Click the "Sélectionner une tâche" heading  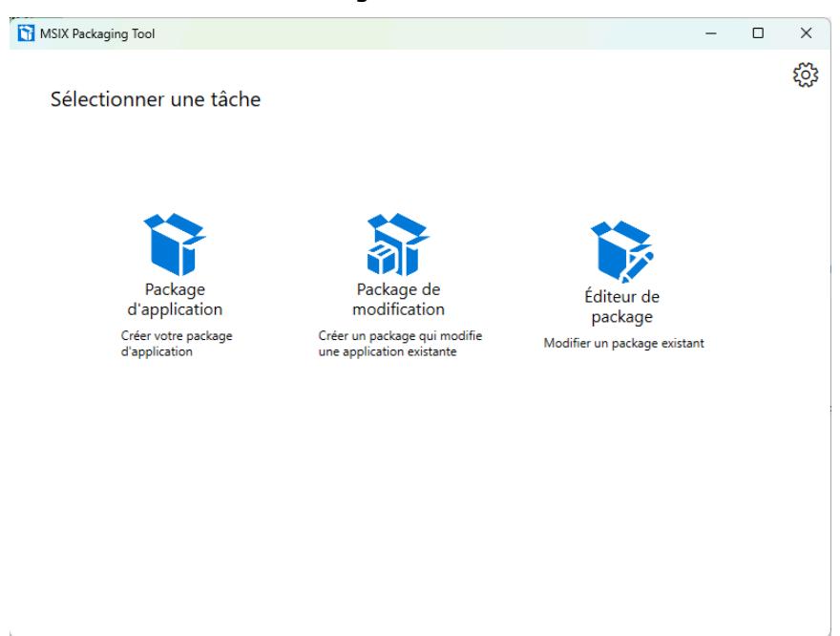coord(156,99)
